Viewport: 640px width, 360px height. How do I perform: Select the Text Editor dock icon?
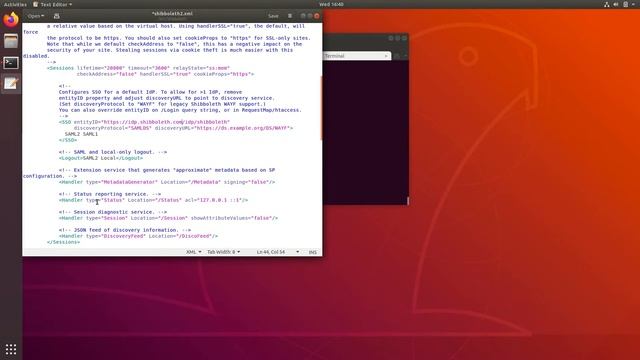[x=11, y=84]
